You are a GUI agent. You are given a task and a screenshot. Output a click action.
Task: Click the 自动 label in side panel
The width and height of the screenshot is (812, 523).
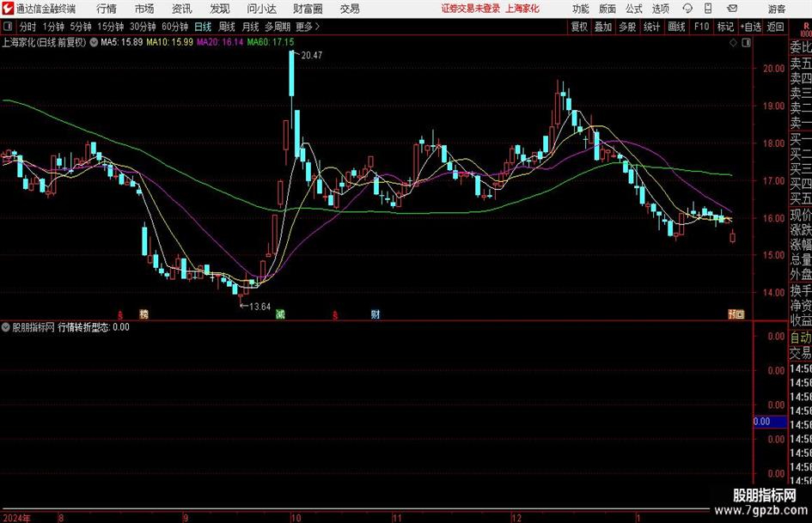801,338
